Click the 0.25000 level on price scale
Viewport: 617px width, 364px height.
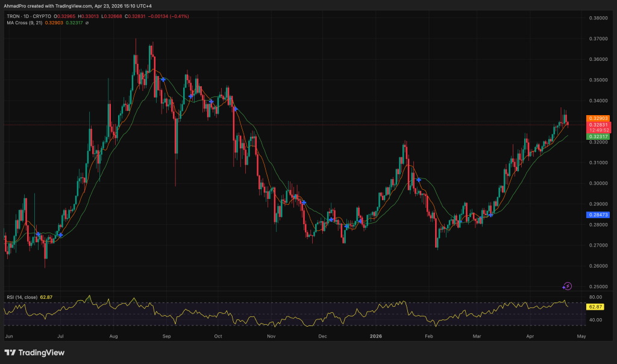597,286
